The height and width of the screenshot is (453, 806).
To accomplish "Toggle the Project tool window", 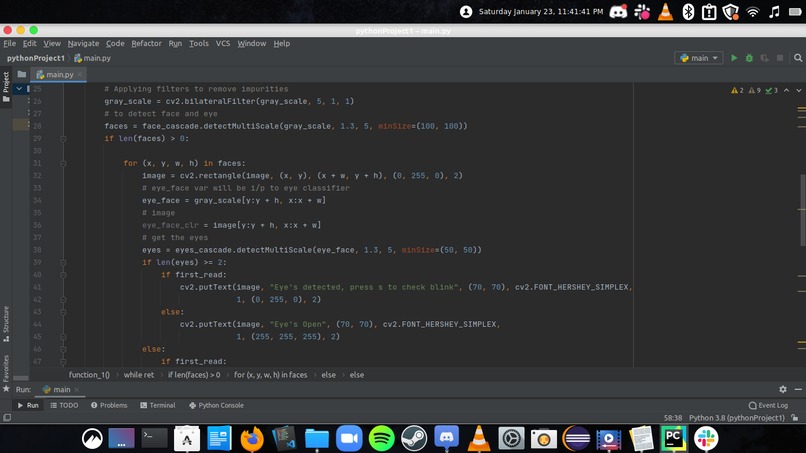I will (6, 86).
